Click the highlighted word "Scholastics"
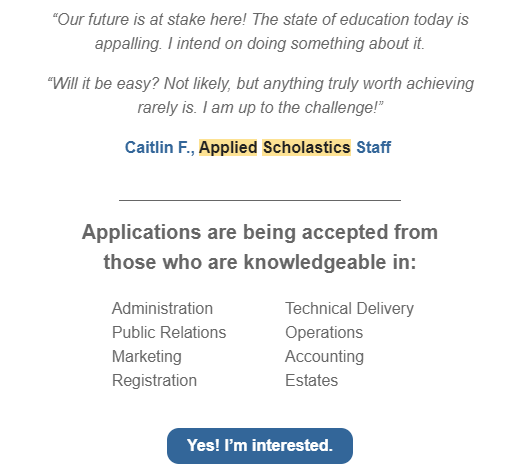Viewport: 519px width, 475px height. pos(307,147)
